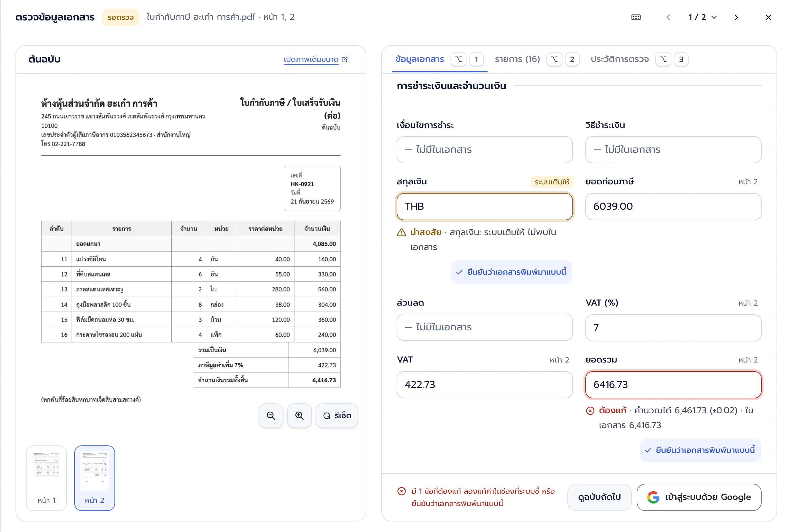Click the option-key icon beside tab shortcut 1
The width and height of the screenshot is (792, 532).
(x=458, y=59)
